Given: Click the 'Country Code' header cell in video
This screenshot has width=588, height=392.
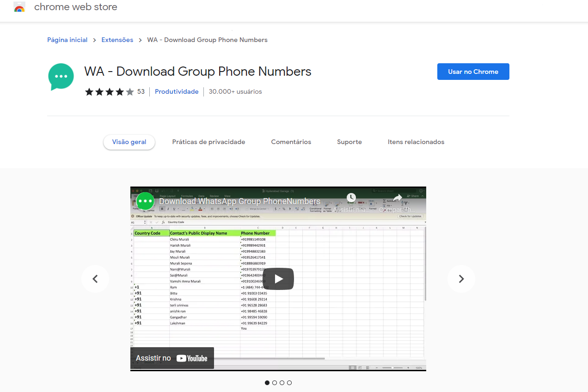Looking at the screenshot, I should pyautogui.click(x=152, y=233).
